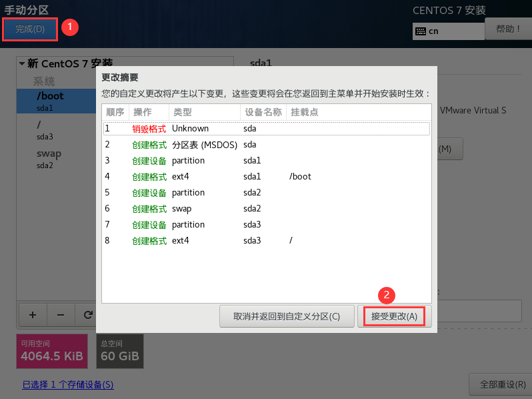Select row 5 创建设备 partition sda2
Image resolution: width=532 pixels, height=399 pixels.
[267, 193]
